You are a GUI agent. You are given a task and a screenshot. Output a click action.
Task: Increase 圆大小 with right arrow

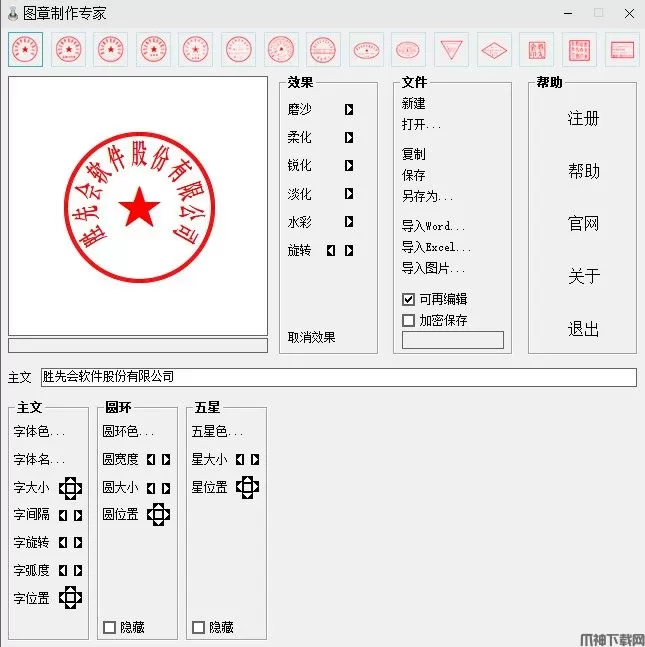point(166,489)
